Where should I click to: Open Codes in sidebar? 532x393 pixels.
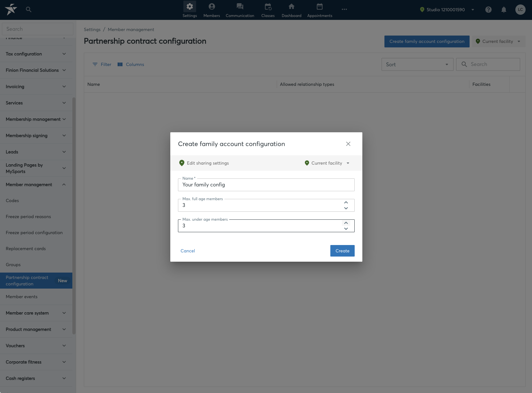point(36,201)
